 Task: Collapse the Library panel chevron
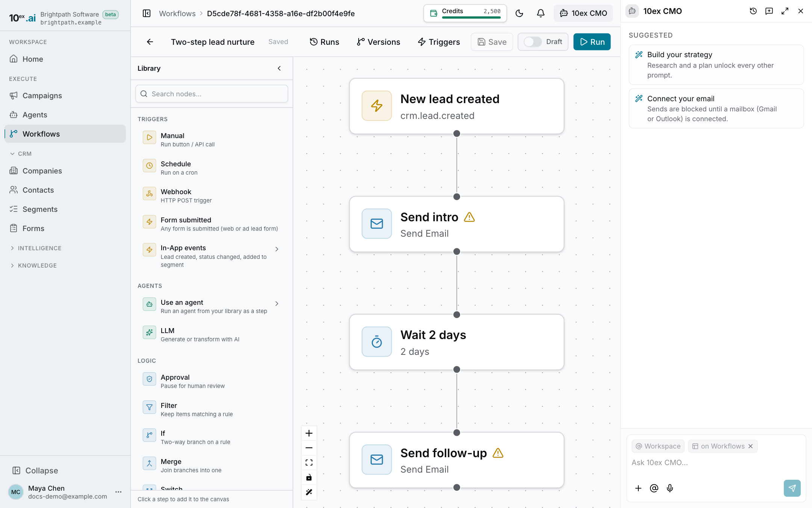click(x=279, y=68)
